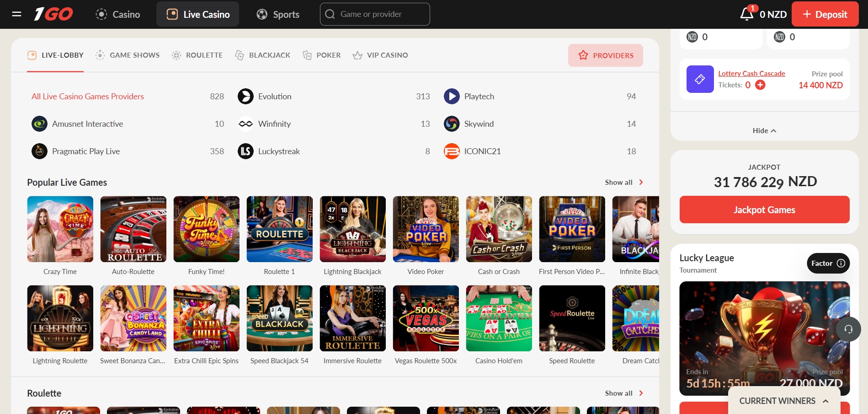Open the Roulette 1 game thumbnail

click(x=280, y=229)
